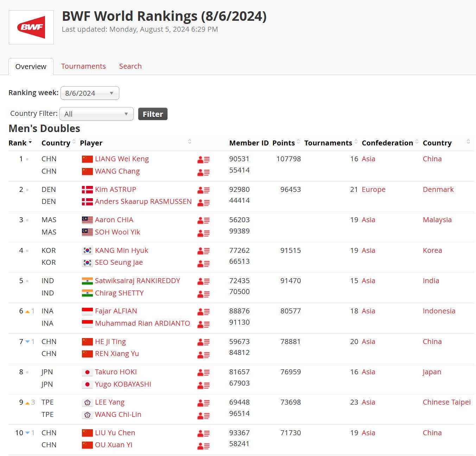Open profile icon for KANG Min Hyuk
Viewport: 476px width, 456px height.
point(203,251)
